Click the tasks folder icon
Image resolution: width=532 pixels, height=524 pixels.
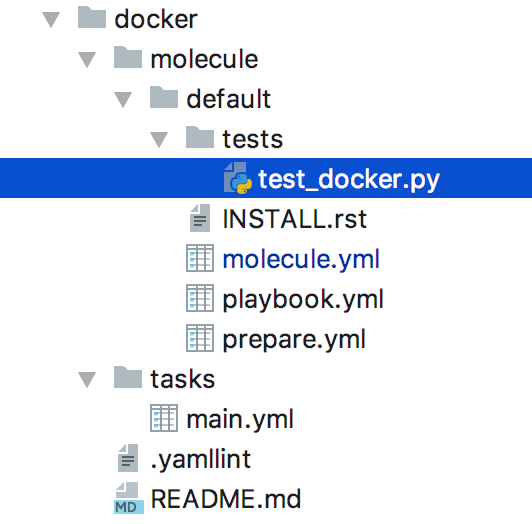tap(128, 377)
